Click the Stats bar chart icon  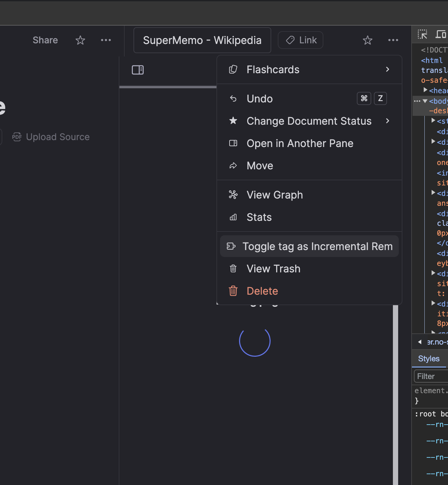click(x=233, y=217)
